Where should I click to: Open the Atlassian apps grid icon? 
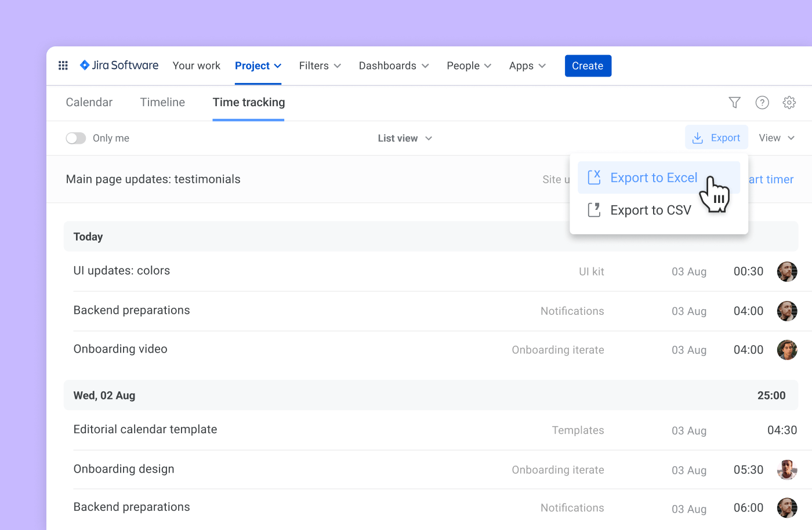(x=63, y=66)
